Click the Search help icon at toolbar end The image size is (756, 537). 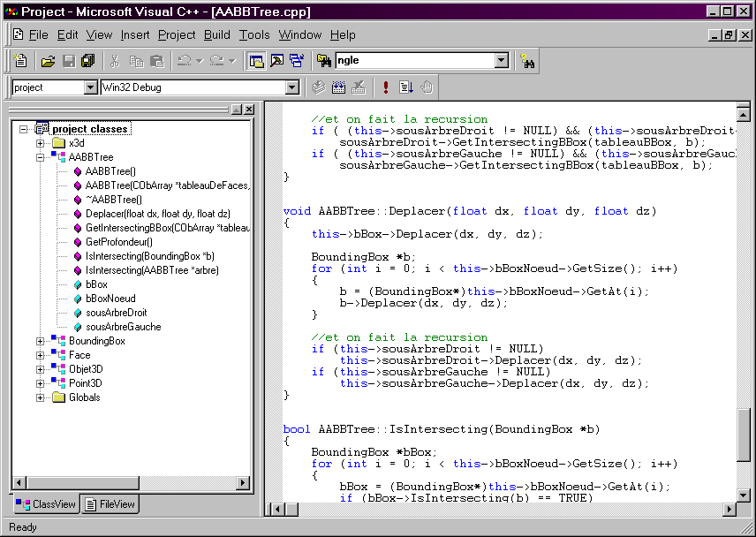[x=527, y=61]
